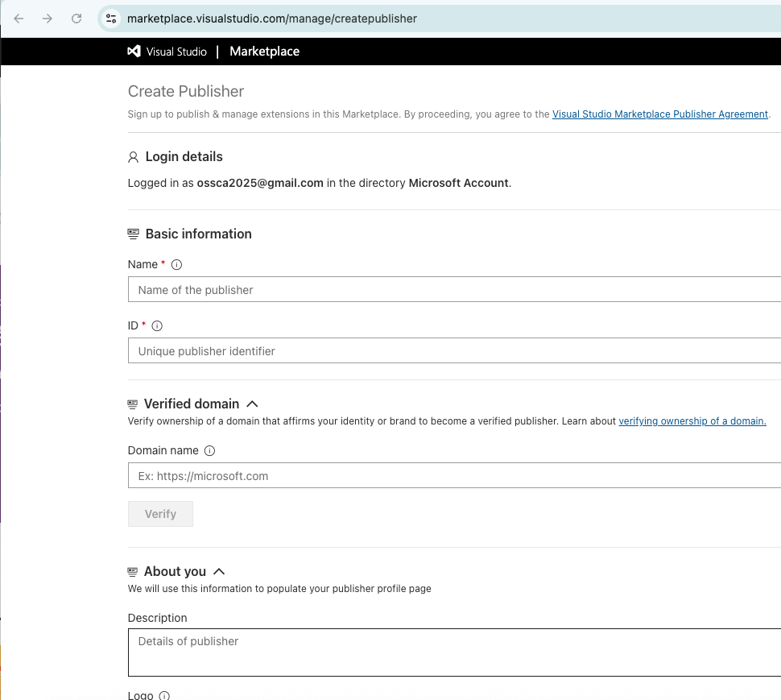Image resolution: width=781 pixels, height=700 pixels.
Task: Click the Basic information section icon
Action: coord(133,234)
